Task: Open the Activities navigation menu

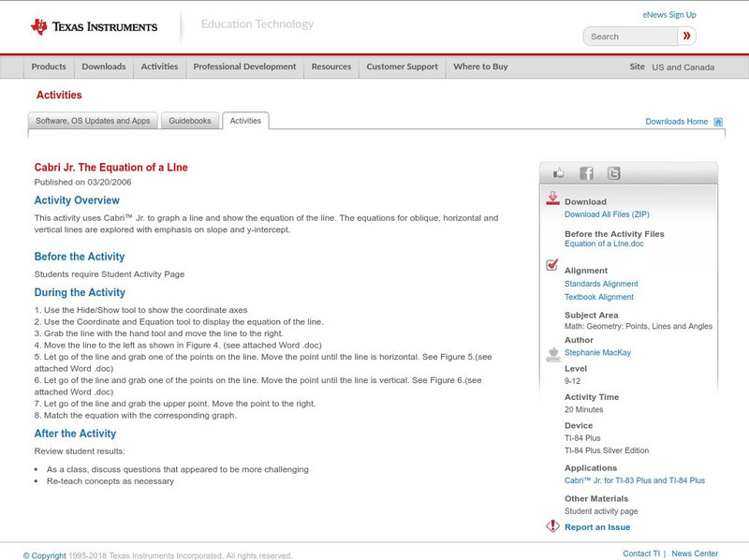Action: click(159, 66)
